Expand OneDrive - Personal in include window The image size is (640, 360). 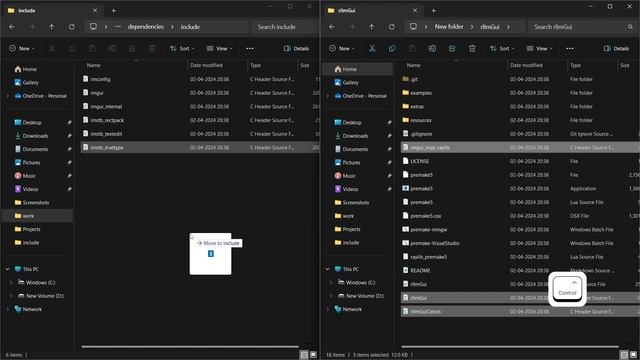click(x=8, y=96)
